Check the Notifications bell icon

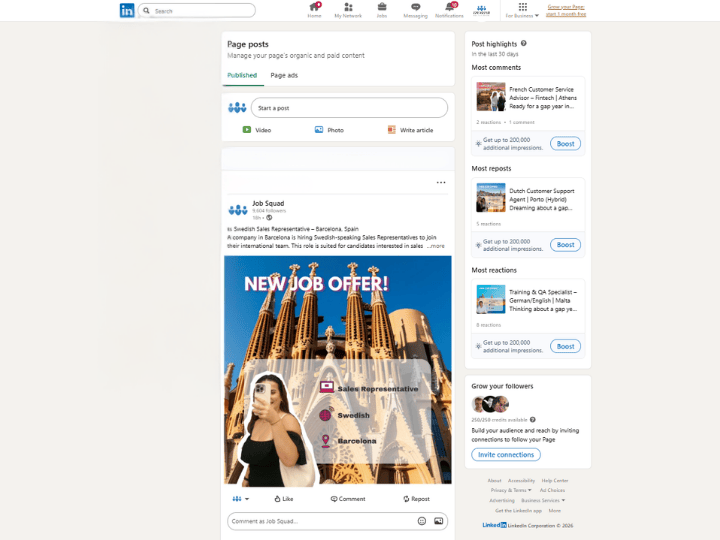[449, 8]
